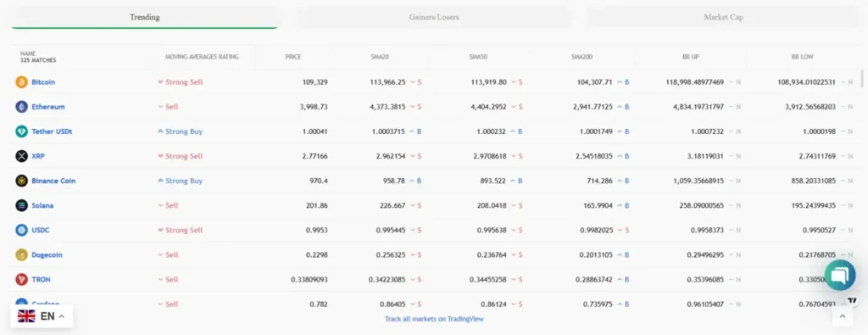Click XRP SMA200 value 2.54518035
868x335 pixels.
594,156
